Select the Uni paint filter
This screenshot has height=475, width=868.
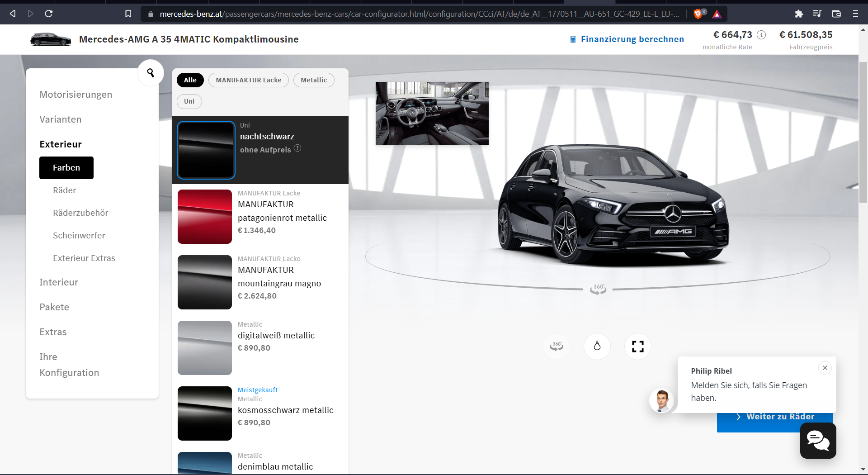point(189,101)
